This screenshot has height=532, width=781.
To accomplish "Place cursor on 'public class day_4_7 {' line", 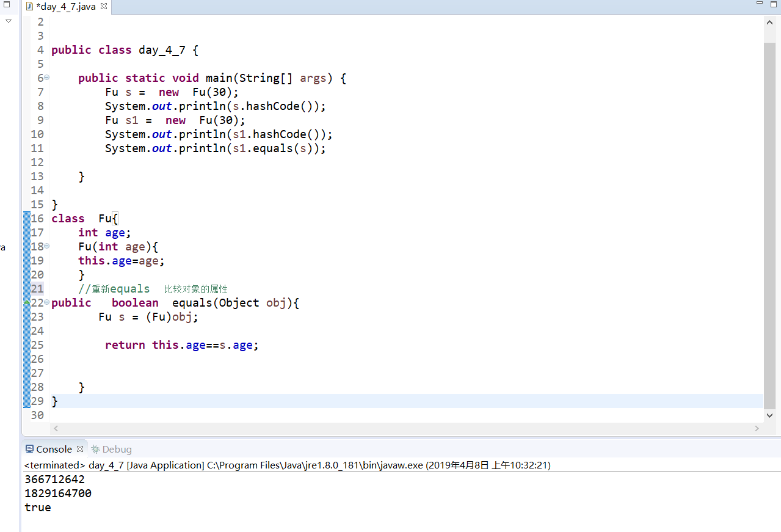I will coord(125,50).
